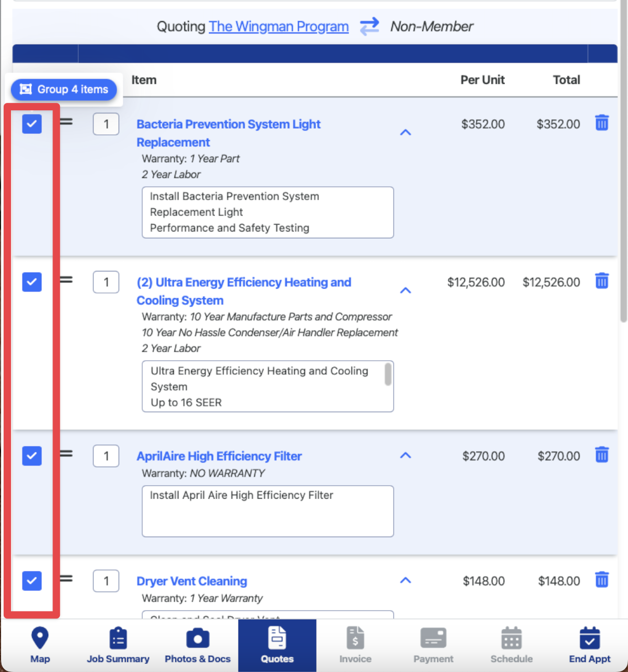
Task: Open Ultra Energy Efficiency Heating and Cooling link
Action: 244,291
